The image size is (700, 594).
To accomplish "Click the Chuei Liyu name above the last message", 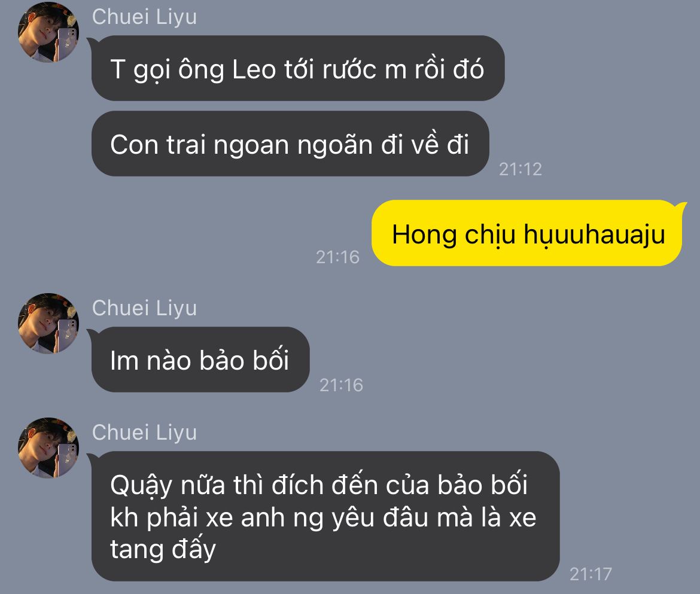I will coord(144,432).
